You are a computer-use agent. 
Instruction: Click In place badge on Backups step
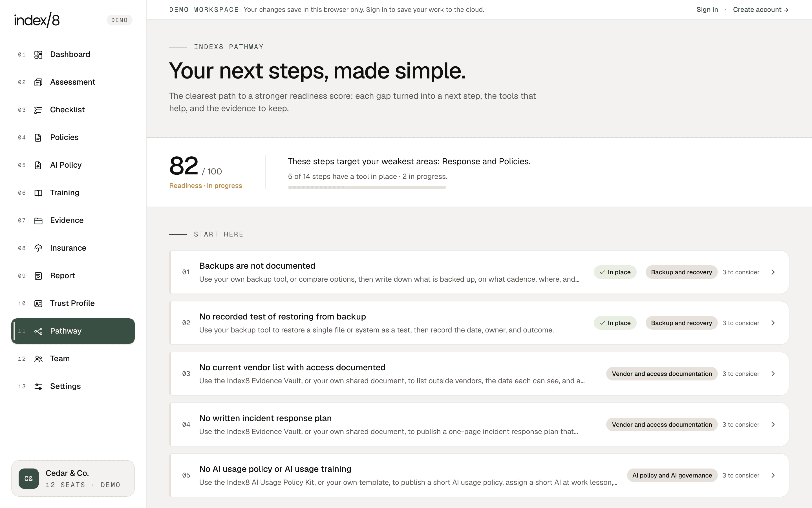pyautogui.click(x=615, y=272)
